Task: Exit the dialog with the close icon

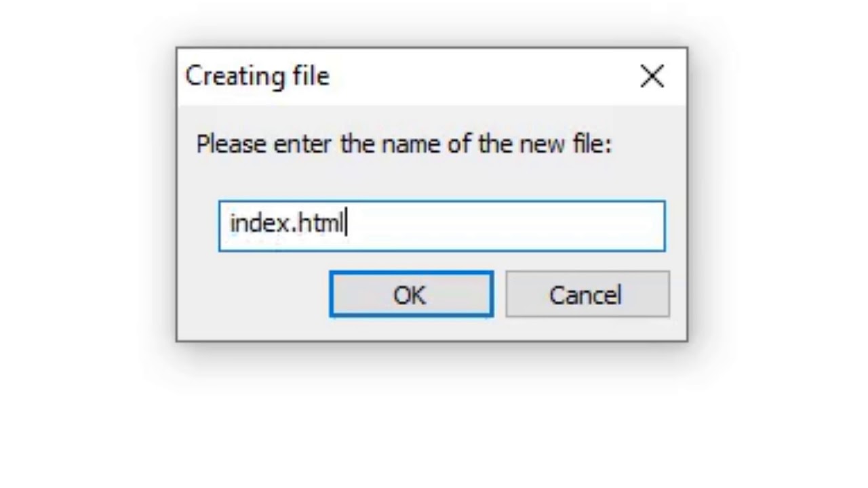Action: pos(652,77)
